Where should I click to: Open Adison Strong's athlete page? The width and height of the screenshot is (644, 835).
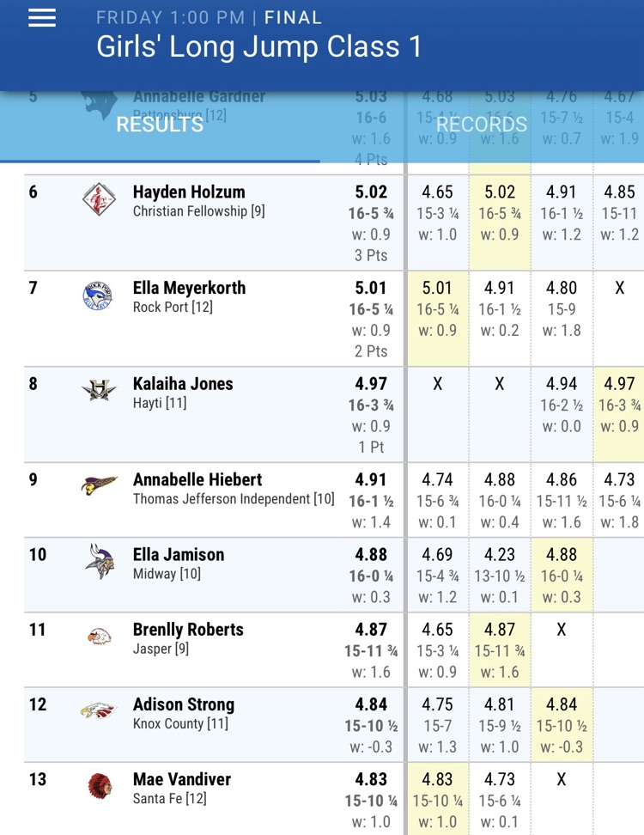tap(184, 704)
